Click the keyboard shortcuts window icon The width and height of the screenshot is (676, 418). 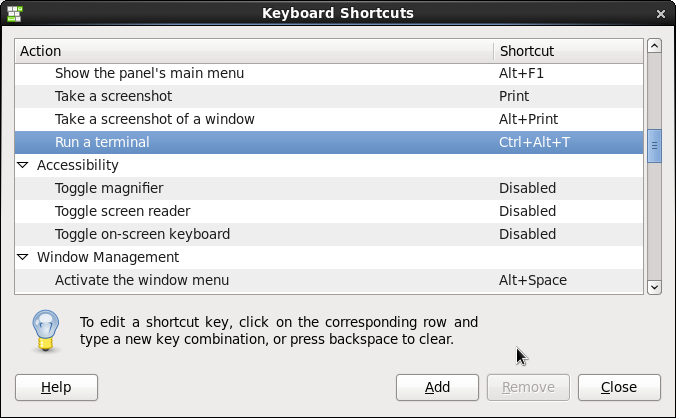(14, 14)
